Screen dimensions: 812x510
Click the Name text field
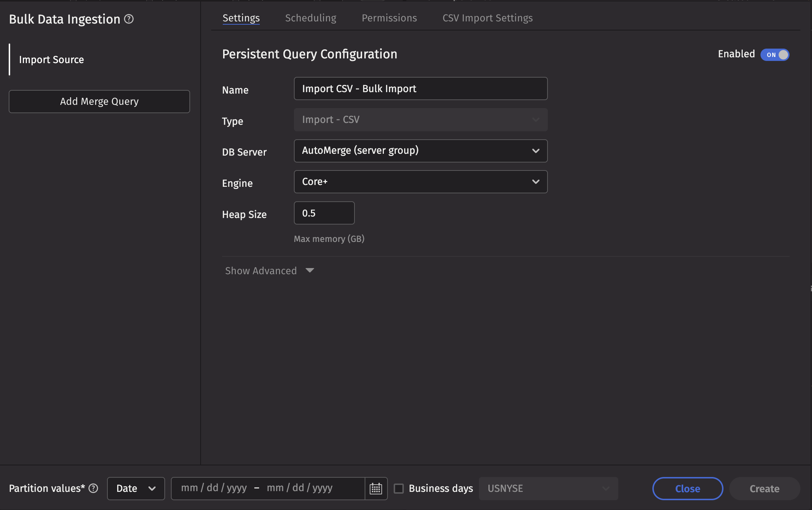tap(420, 89)
